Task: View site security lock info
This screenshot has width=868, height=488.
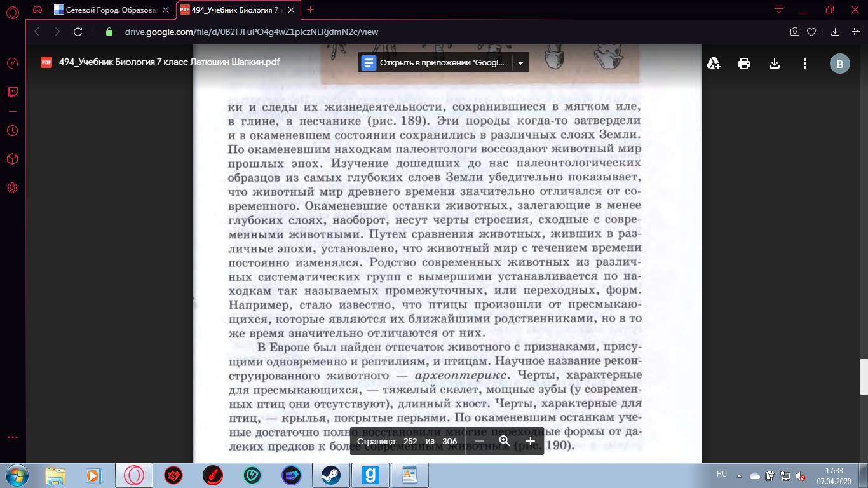Action: [109, 32]
